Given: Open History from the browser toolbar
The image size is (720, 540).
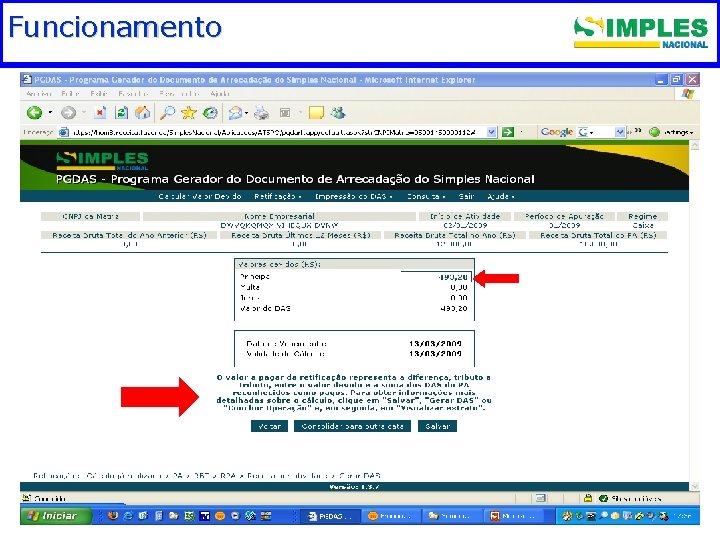Looking at the screenshot, I should pos(210,112).
